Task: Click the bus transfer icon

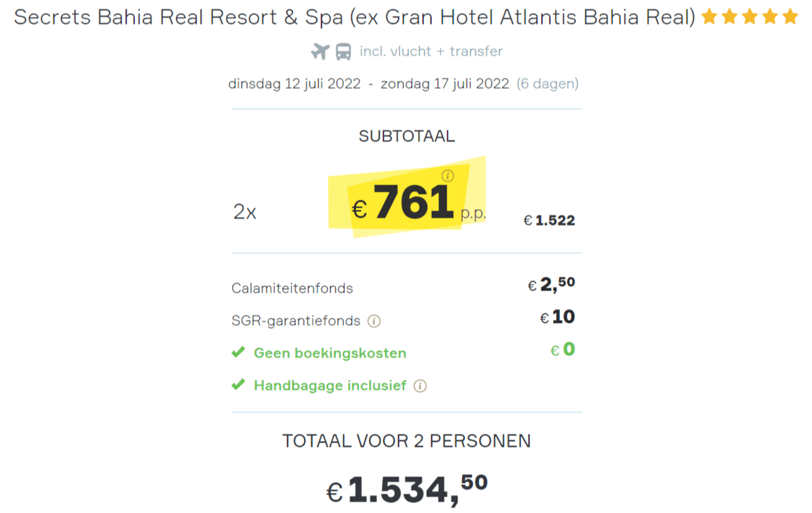Action: (x=343, y=52)
